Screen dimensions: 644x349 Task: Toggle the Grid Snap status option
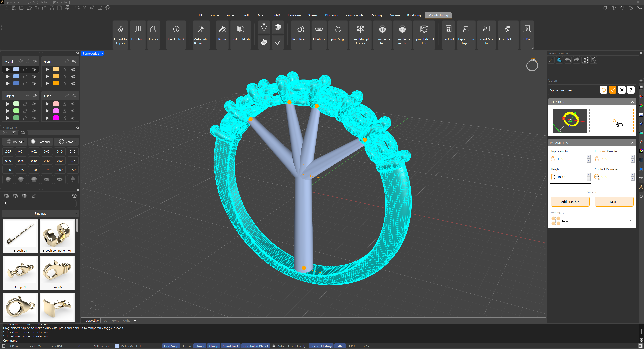pyautogui.click(x=171, y=346)
